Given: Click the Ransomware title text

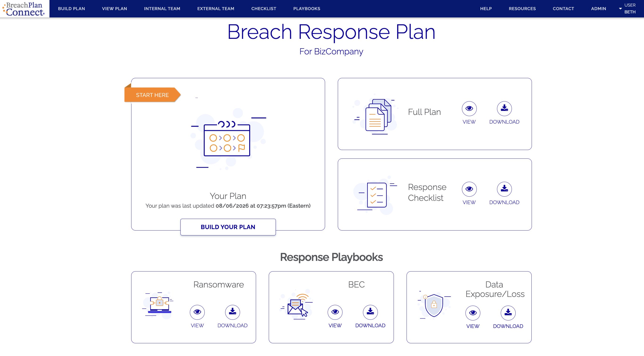Looking at the screenshot, I should pyautogui.click(x=219, y=285).
